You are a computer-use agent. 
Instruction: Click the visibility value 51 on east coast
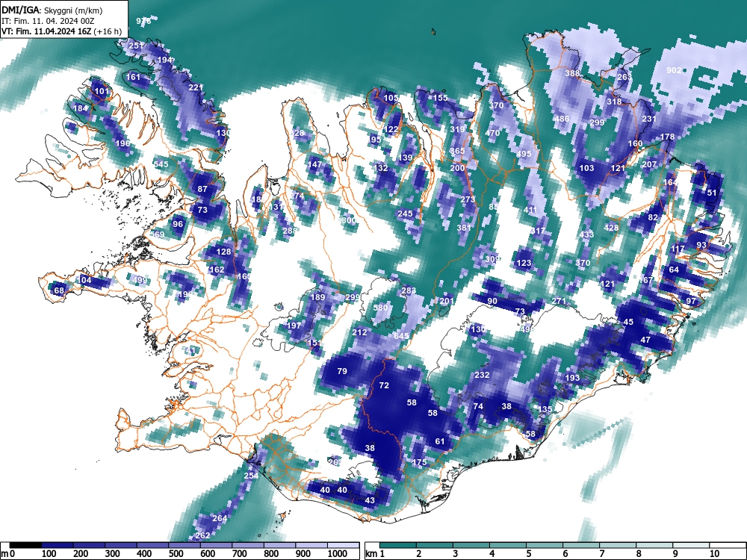click(x=712, y=193)
